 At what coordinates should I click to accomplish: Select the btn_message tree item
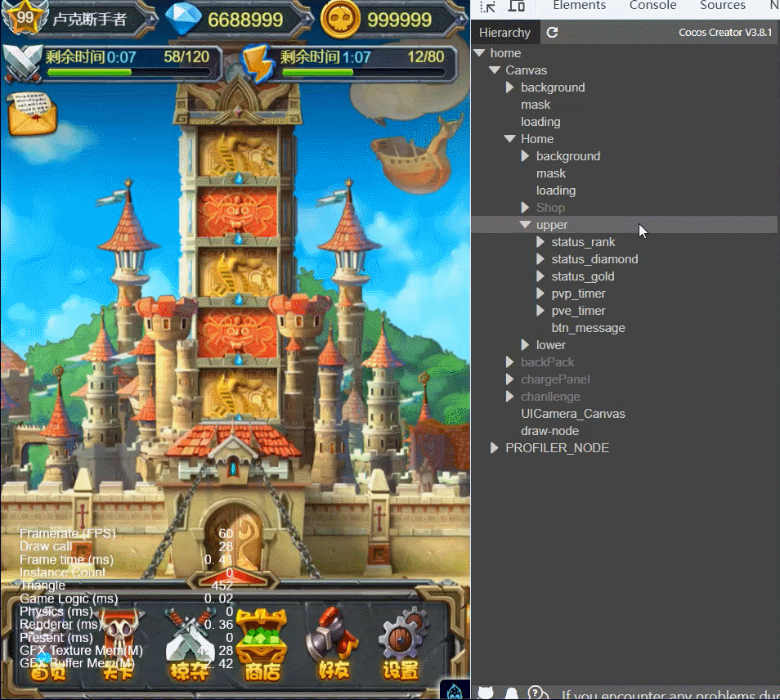[588, 328]
